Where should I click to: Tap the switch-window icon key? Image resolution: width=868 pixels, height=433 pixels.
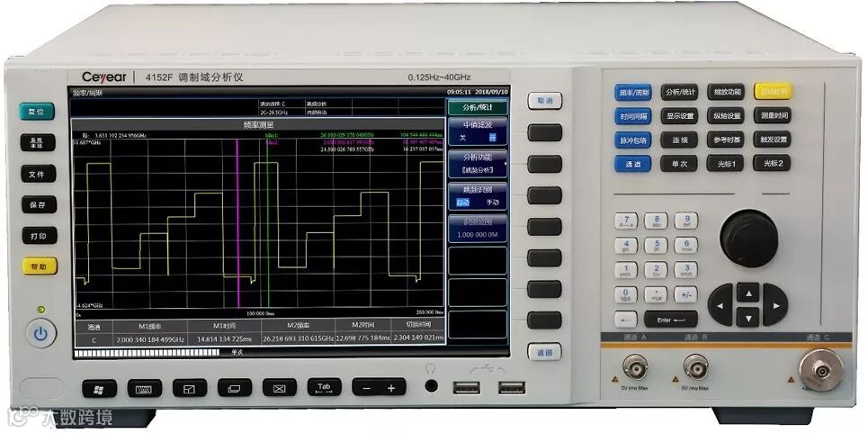(235, 388)
